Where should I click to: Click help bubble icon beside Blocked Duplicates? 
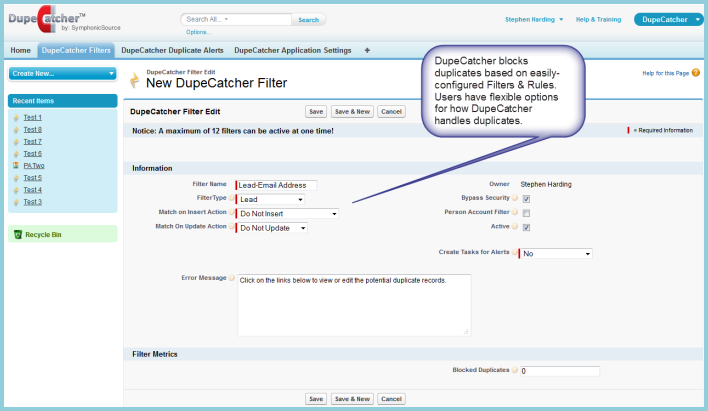click(x=515, y=371)
